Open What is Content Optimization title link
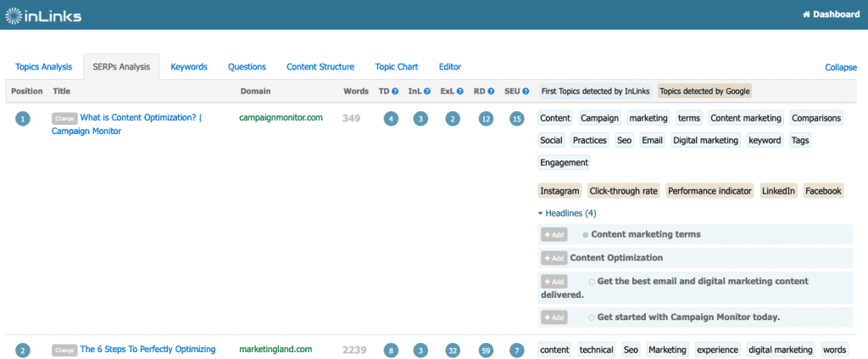 click(127, 125)
